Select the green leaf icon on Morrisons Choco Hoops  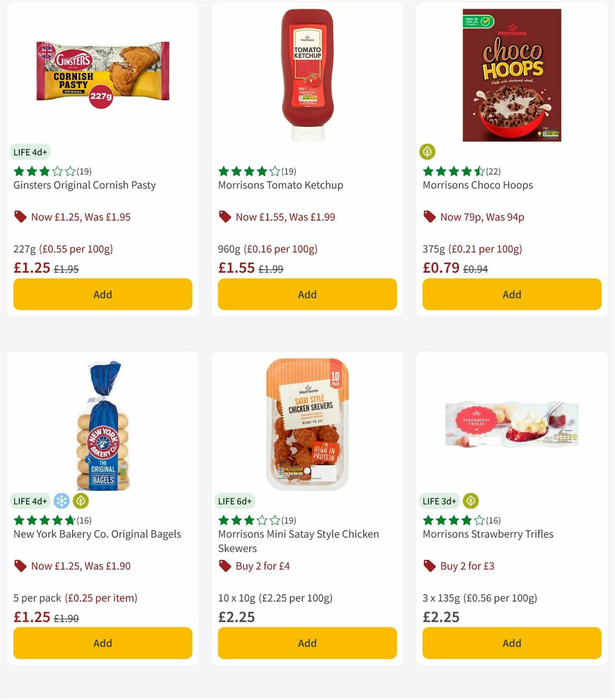[428, 152]
